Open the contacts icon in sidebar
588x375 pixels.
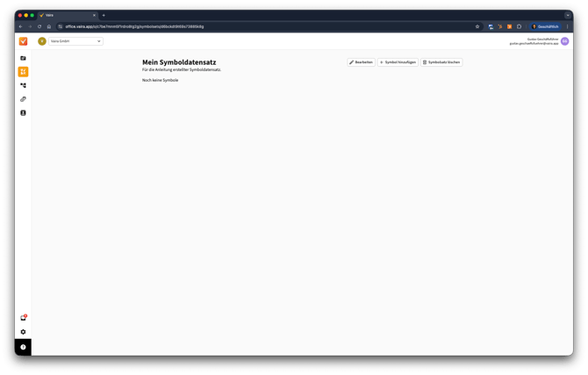(23, 113)
